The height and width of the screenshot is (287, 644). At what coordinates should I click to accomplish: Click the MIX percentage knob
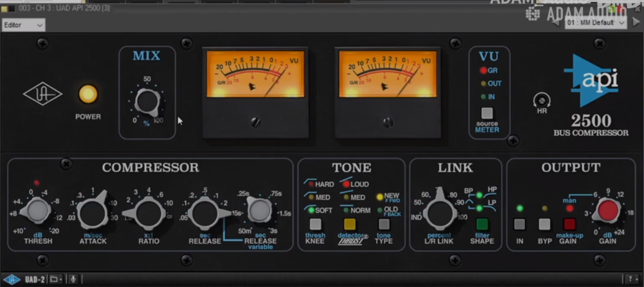(x=147, y=102)
